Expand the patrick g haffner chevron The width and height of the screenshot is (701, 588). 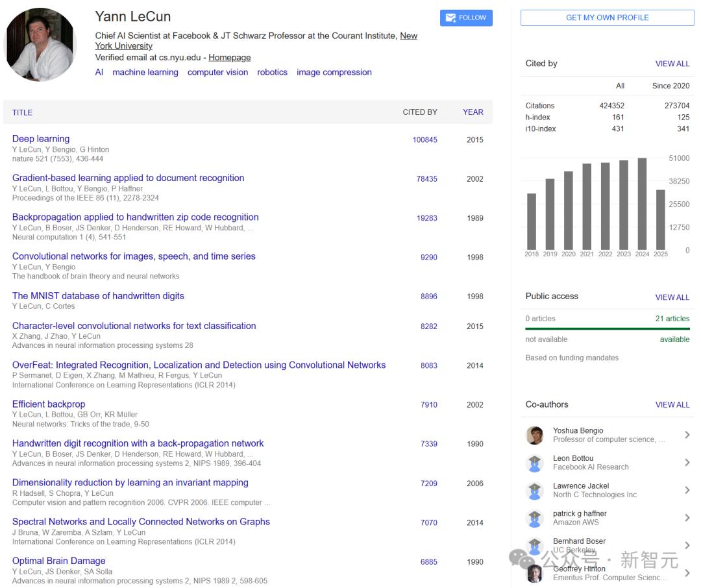click(687, 518)
